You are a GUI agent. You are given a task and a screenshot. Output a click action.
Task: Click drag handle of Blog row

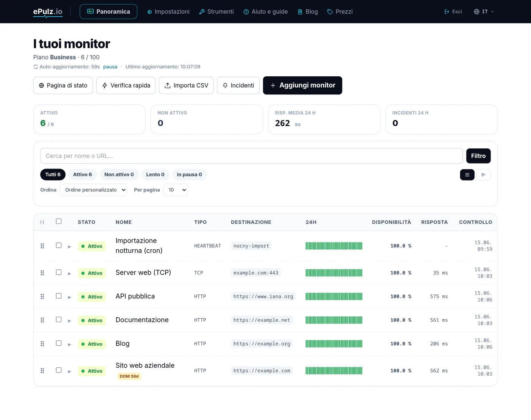(42, 344)
